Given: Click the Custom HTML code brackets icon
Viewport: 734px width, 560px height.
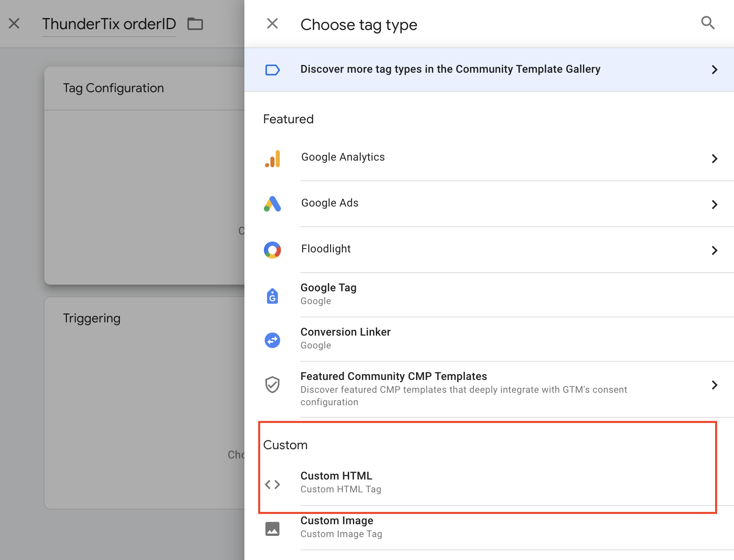Looking at the screenshot, I should pyautogui.click(x=272, y=485).
